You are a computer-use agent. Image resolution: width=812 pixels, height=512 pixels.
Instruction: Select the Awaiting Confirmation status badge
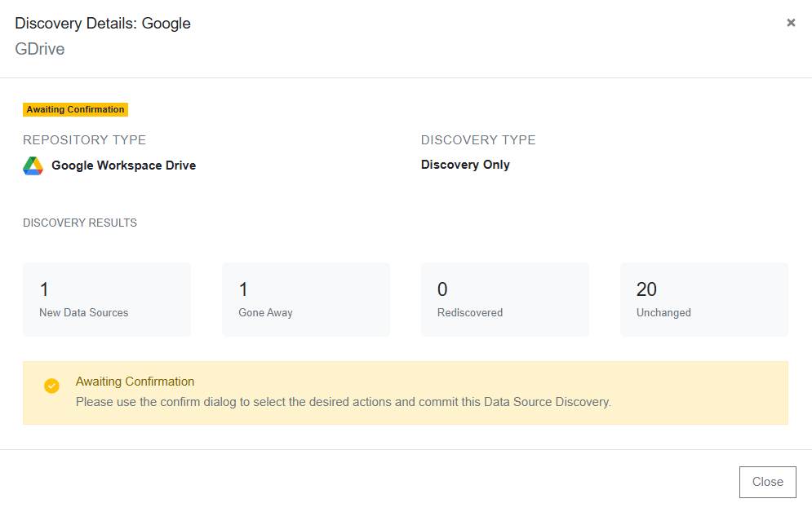(x=76, y=109)
